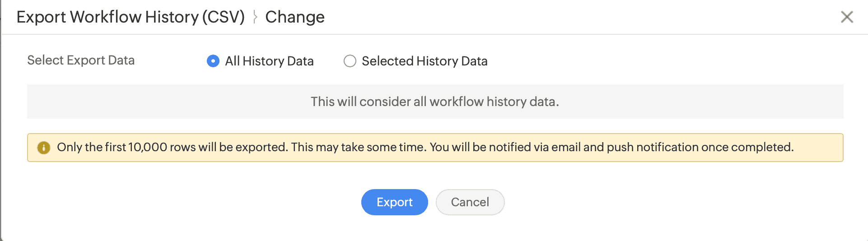This screenshot has height=241, width=868.
Task: Click the 10,000 rows warning text
Action: [172, 147]
